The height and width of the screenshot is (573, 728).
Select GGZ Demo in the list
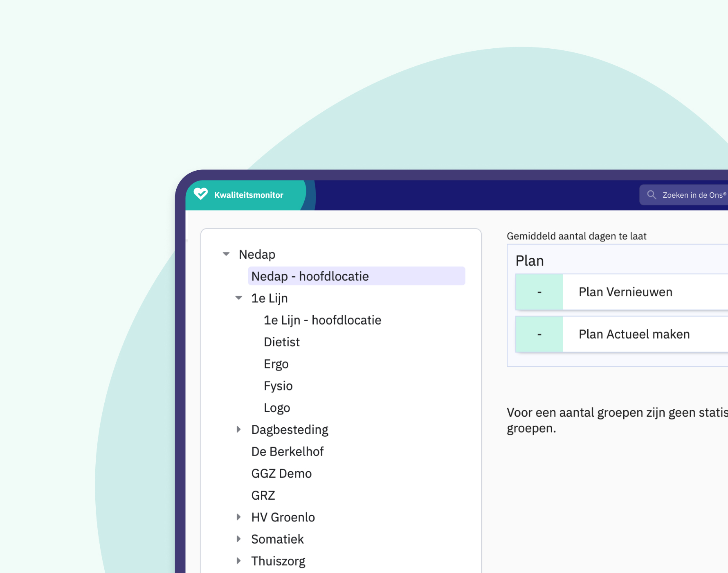pos(281,474)
